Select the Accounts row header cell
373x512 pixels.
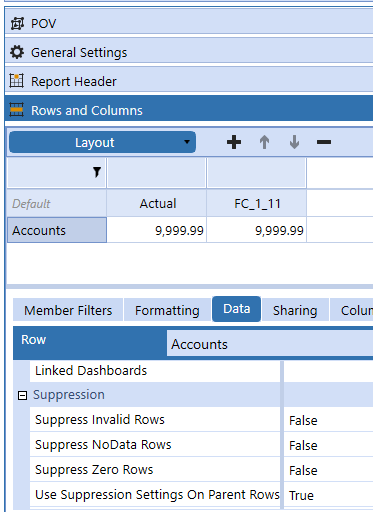click(x=57, y=230)
